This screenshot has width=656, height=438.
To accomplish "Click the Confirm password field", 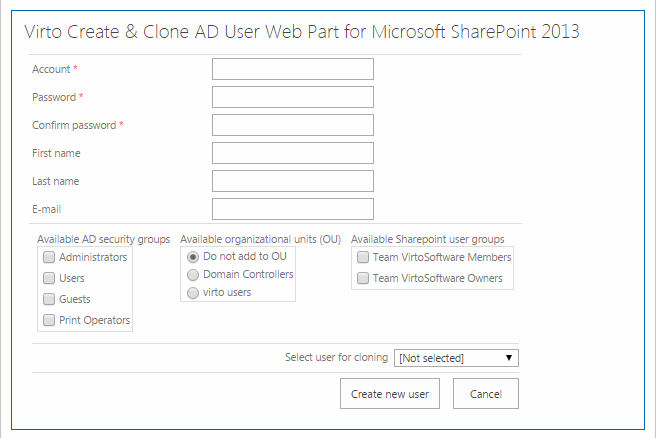I will tap(292, 125).
